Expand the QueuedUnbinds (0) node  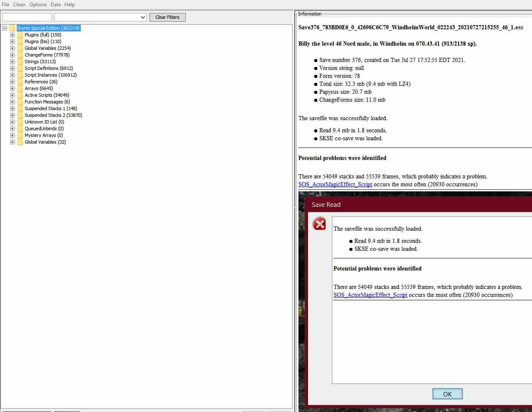[x=12, y=129]
